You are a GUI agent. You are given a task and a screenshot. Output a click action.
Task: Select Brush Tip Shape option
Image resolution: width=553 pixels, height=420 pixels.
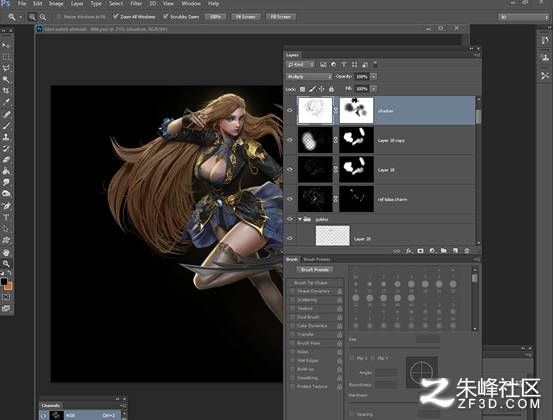pos(310,283)
